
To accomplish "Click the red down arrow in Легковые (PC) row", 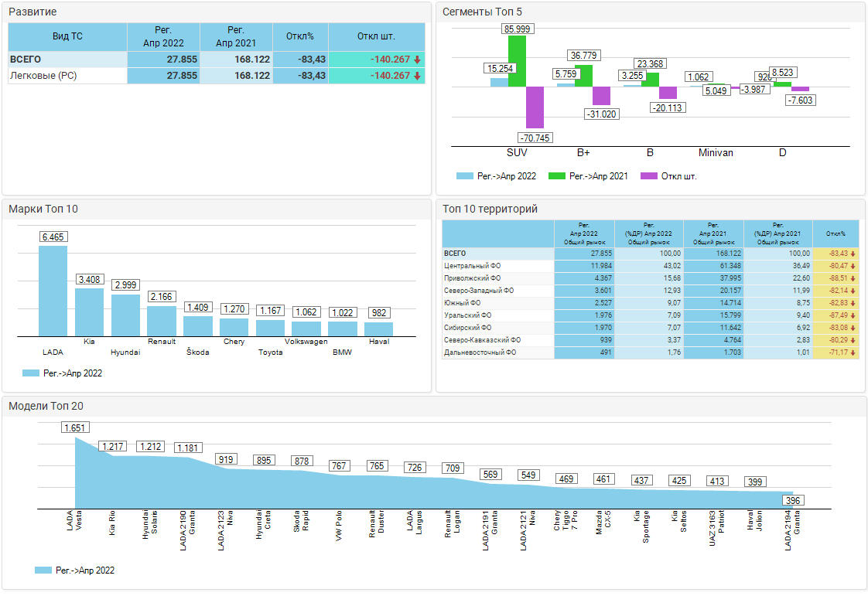I will click(417, 76).
